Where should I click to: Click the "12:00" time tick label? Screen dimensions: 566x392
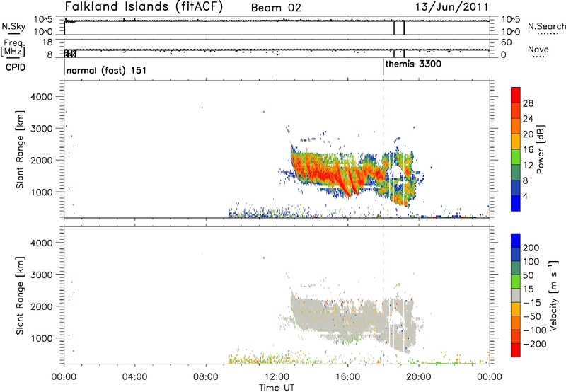277,377
